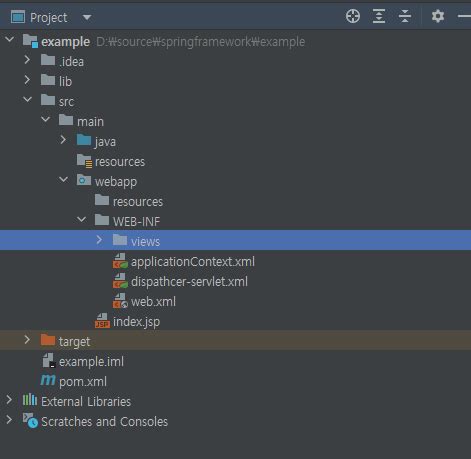This screenshot has width=471, height=459.
Task: Select the lib folder name
Action: tap(65, 82)
